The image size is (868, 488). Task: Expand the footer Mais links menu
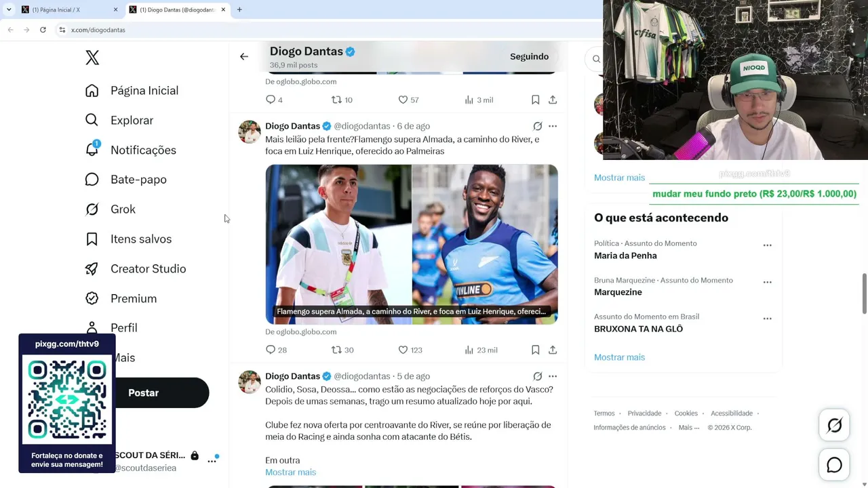[x=688, y=428]
